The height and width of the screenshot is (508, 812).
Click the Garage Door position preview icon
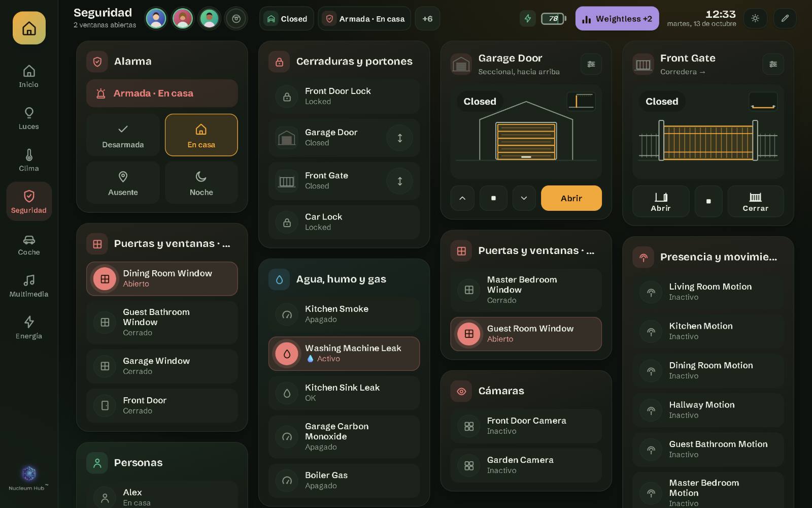(581, 102)
